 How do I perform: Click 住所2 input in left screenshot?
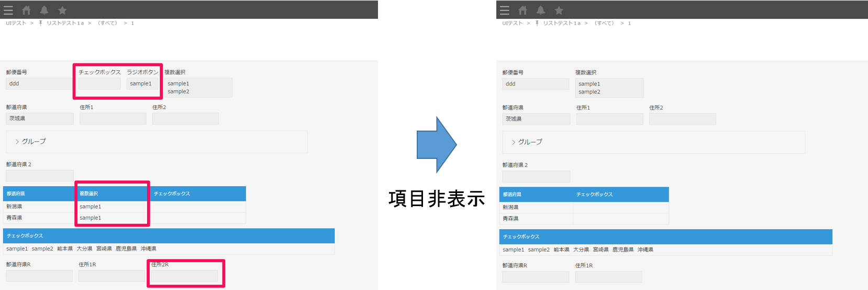(x=185, y=119)
